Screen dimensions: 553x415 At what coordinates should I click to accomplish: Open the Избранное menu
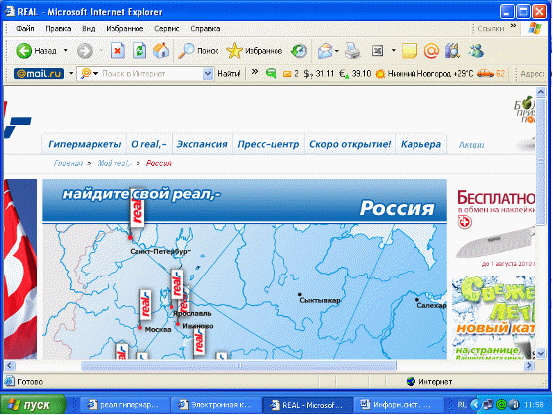click(x=124, y=29)
